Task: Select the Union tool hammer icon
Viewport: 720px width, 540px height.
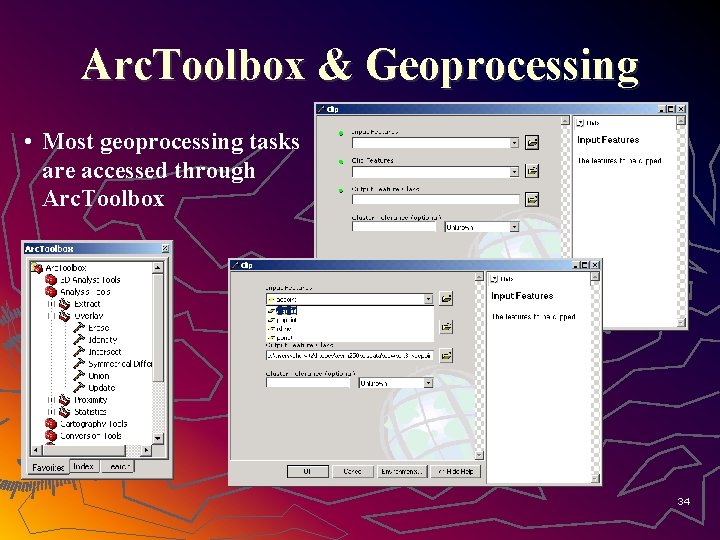Action: (x=79, y=375)
